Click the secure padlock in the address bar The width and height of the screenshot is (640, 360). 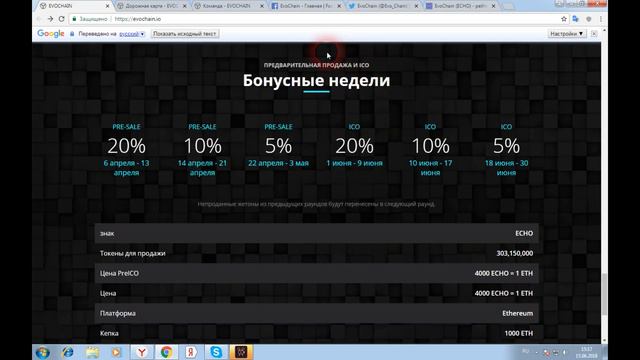tap(74, 19)
